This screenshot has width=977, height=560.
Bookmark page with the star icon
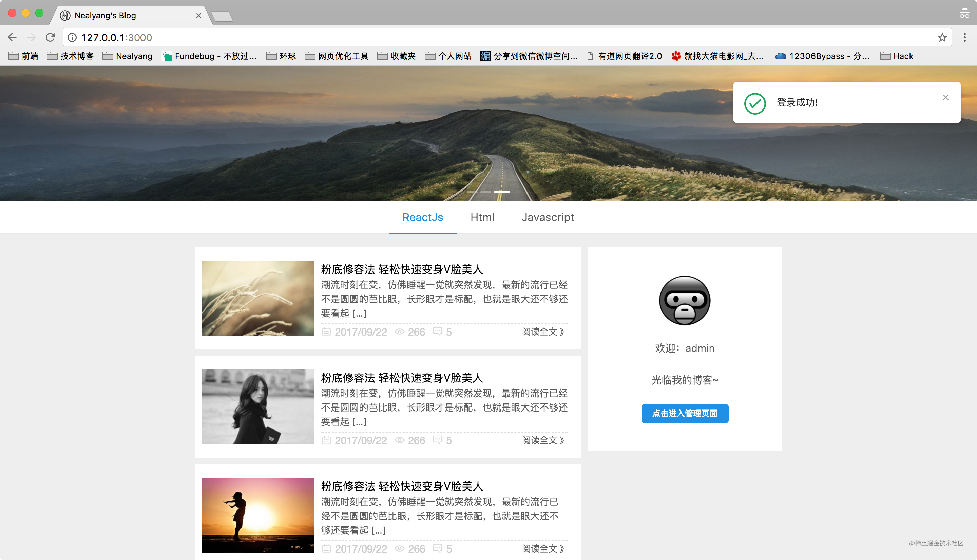pyautogui.click(x=942, y=37)
